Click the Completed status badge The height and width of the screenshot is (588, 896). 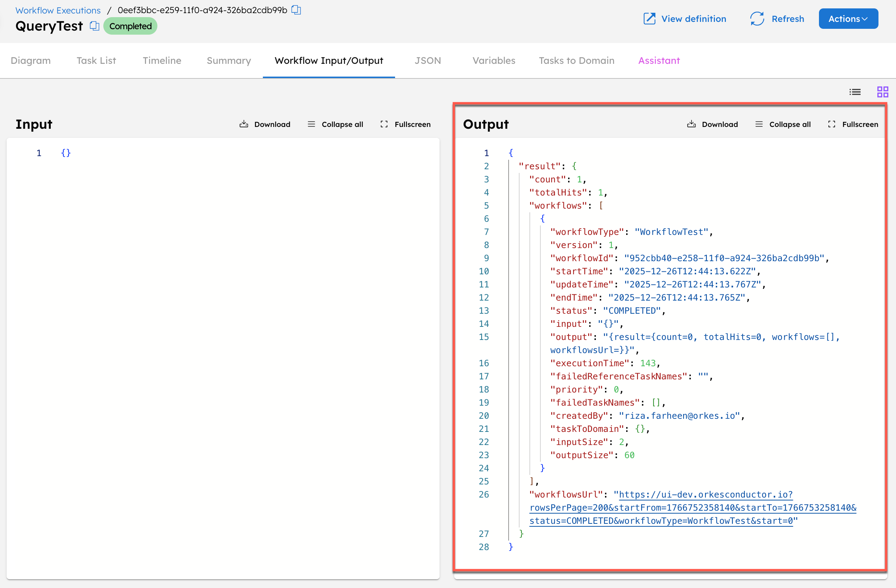pyautogui.click(x=130, y=26)
